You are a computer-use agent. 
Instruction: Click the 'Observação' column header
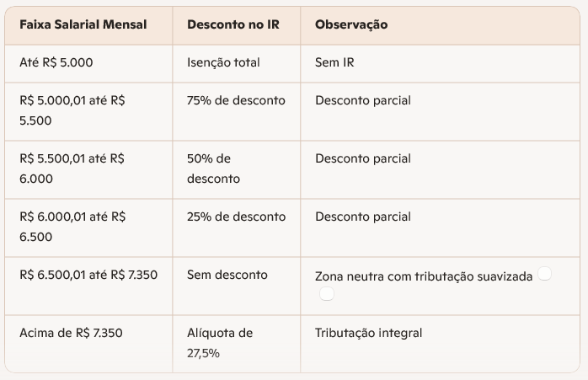(351, 24)
